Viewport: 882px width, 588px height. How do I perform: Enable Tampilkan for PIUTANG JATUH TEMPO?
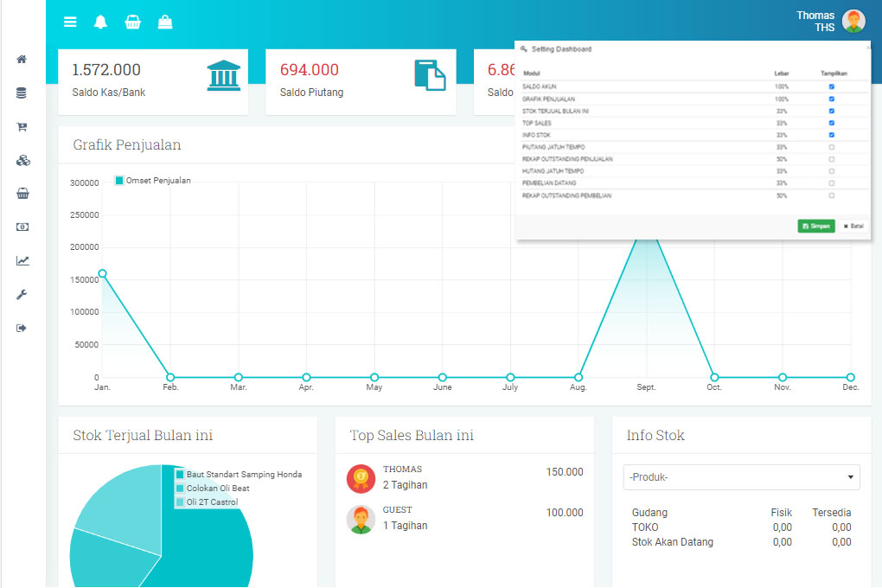[x=831, y=147]
